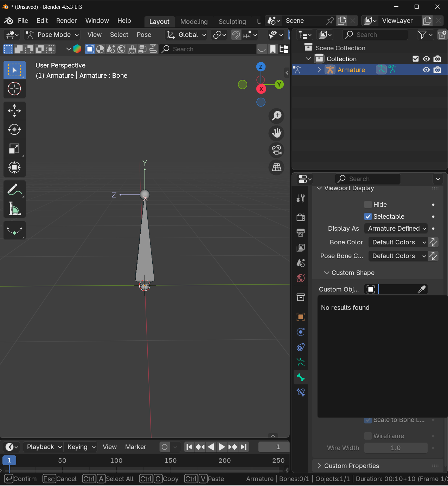Enable the Hide checkbox for bone
This screenshot has width=448, height=486.
tap(368, 205)
